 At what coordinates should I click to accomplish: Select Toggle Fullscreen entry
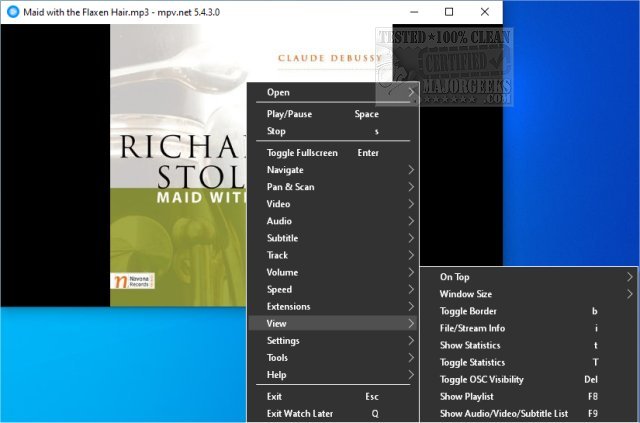(x=333, y=153)
